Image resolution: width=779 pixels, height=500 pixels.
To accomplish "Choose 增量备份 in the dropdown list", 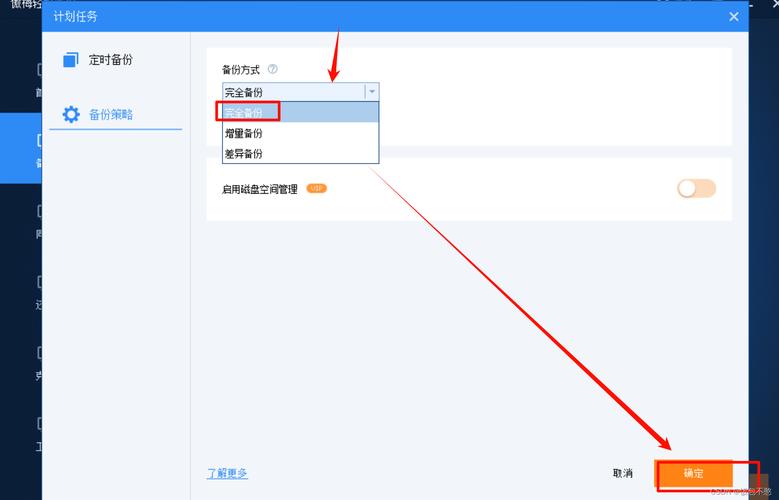I will pos(301,133).
